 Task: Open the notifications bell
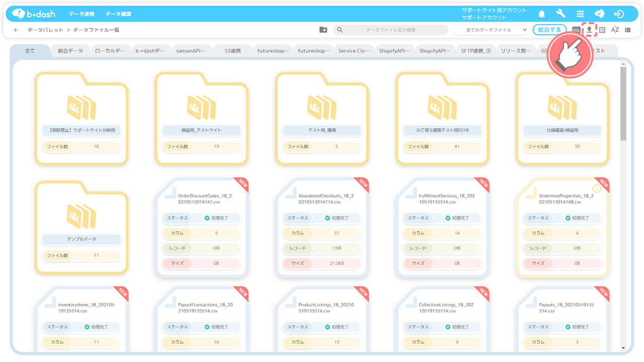coord(542,14)
